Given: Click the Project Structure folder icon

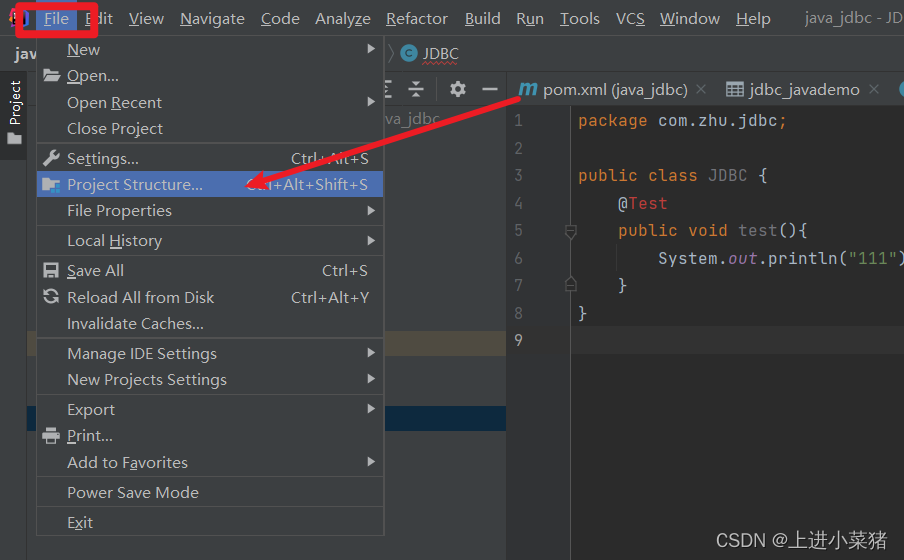Looking at the screenshot, I should coord(51,185).
